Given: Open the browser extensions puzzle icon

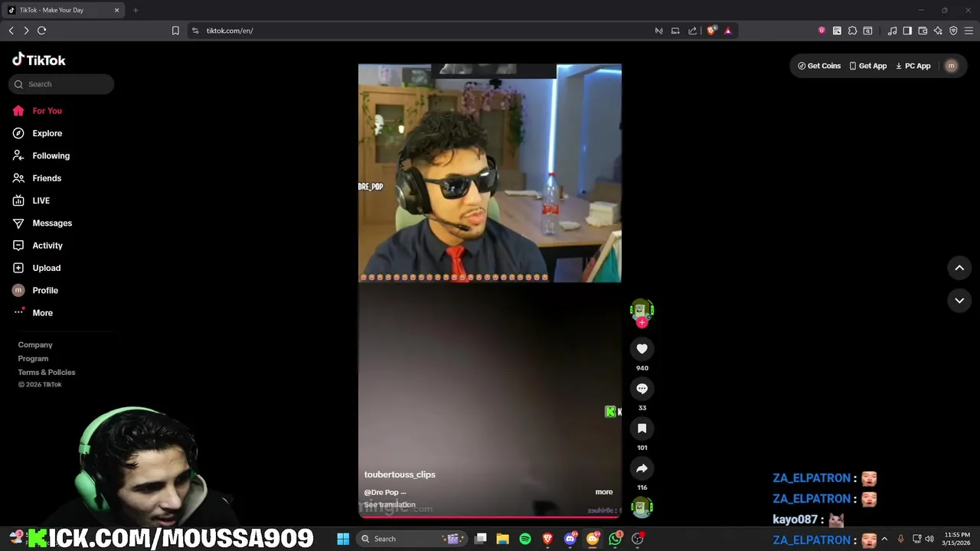Looking at the screenshot, I should [852, 31].
